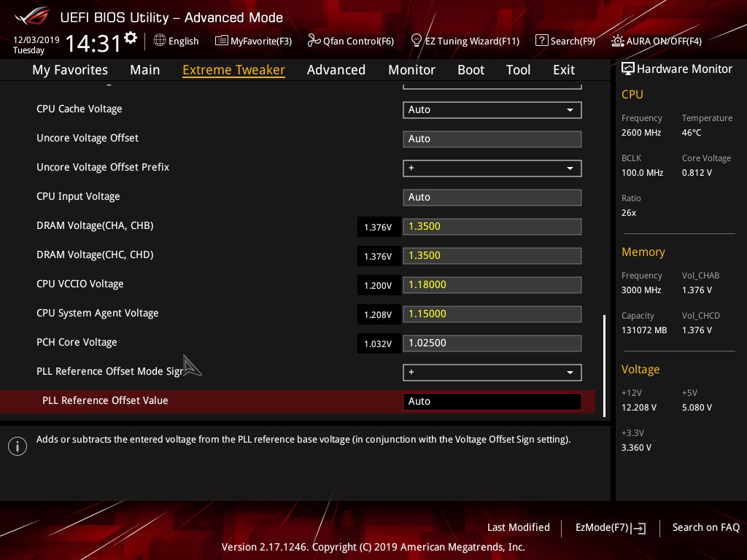Open the CPU Cache Voltage dropdown
The width and height of the screenshot is (747, 560).
click(492, 109)
